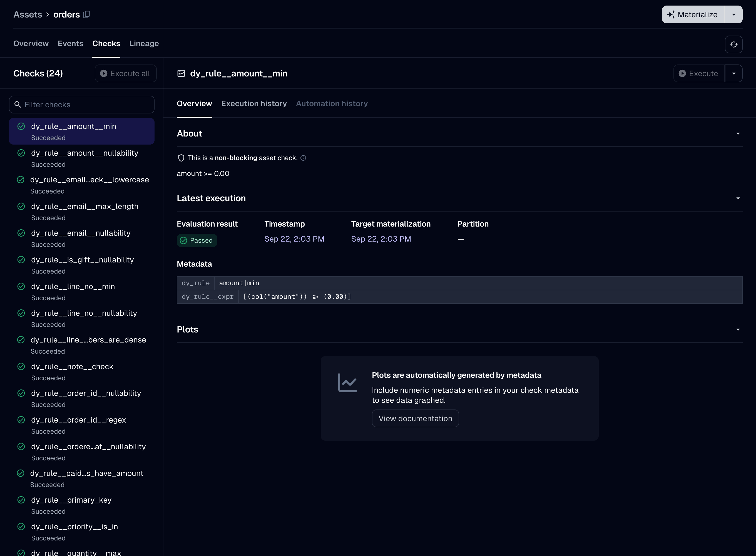Click the green status icon for dy_rule__email__max_length
The height and width of the screenshot is (556, 756).
point(21,206)
